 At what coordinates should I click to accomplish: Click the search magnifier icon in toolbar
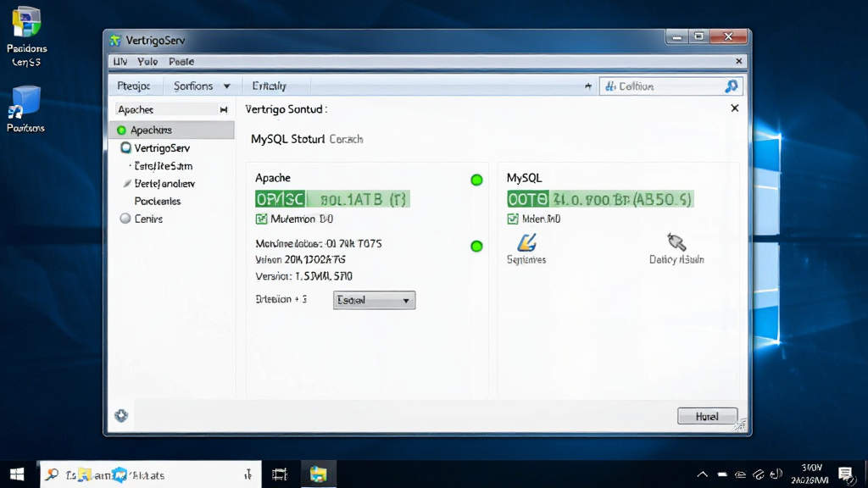732,86
